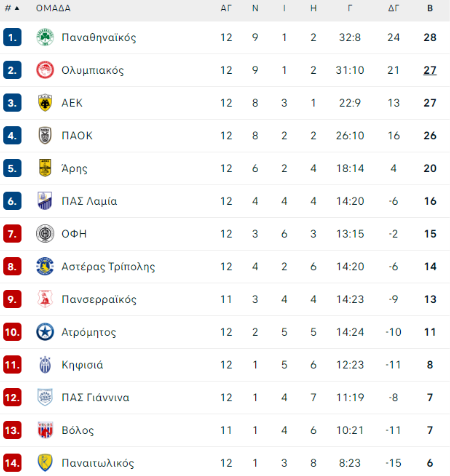Open the Αστέρας Τρίπολης badge
Screen dimensions: 450x476
[x=45, y=267]
